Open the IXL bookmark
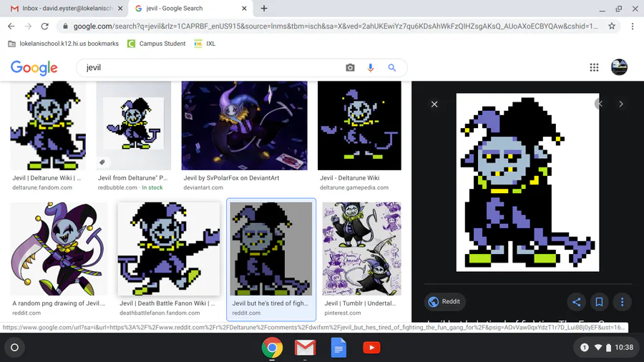The width and height of the screenshot is (644, 362). [205, 44]
